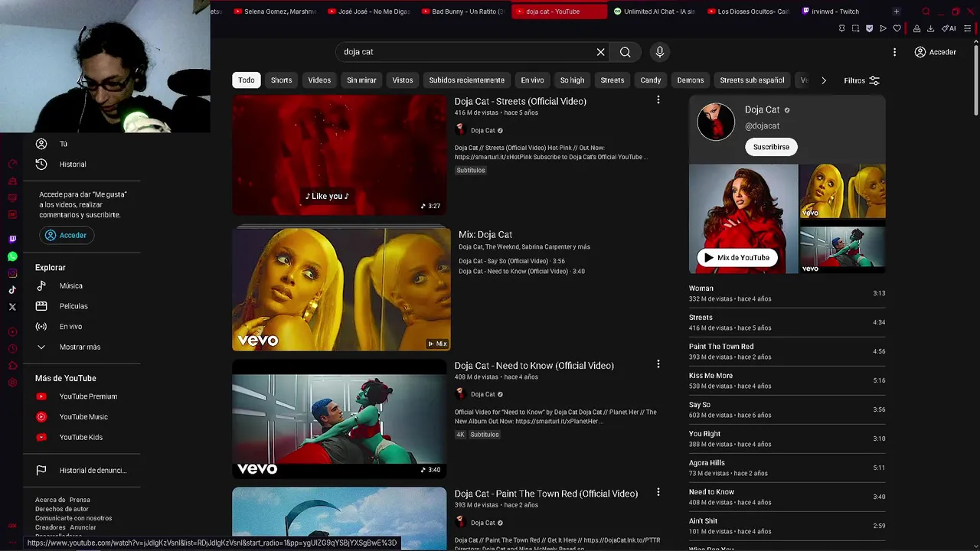Viewport: 980px width, 551px height.
Task: Click the heart bookmark icon in the address bar
Action: (x=897, y=28)
